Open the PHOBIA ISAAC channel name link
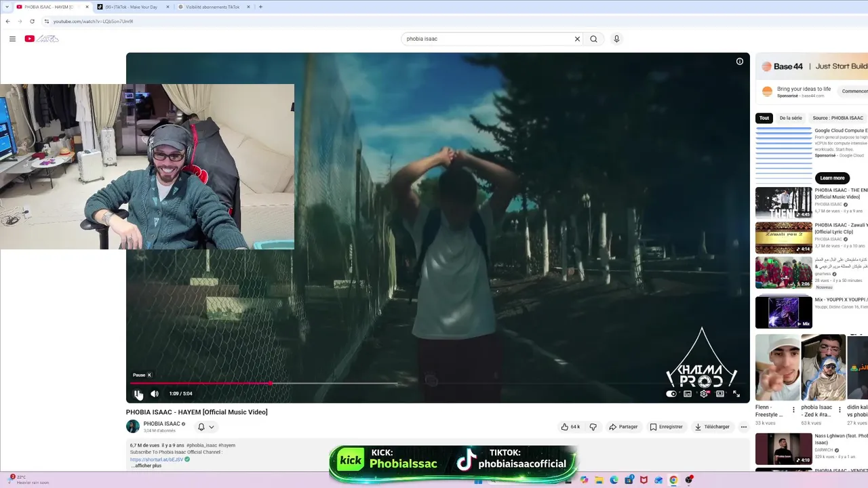 pos(161,424)
